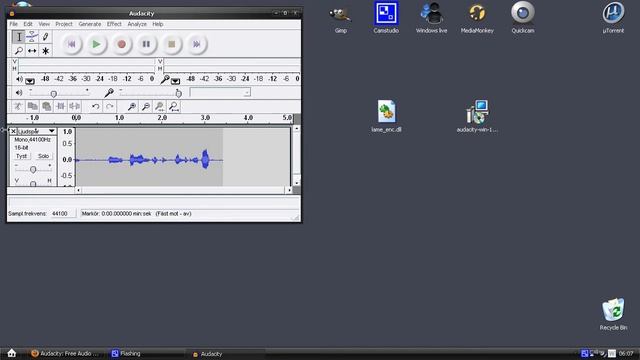Click the Trim outside selection icon
The image size is (640, 360).
pos(60,107)
